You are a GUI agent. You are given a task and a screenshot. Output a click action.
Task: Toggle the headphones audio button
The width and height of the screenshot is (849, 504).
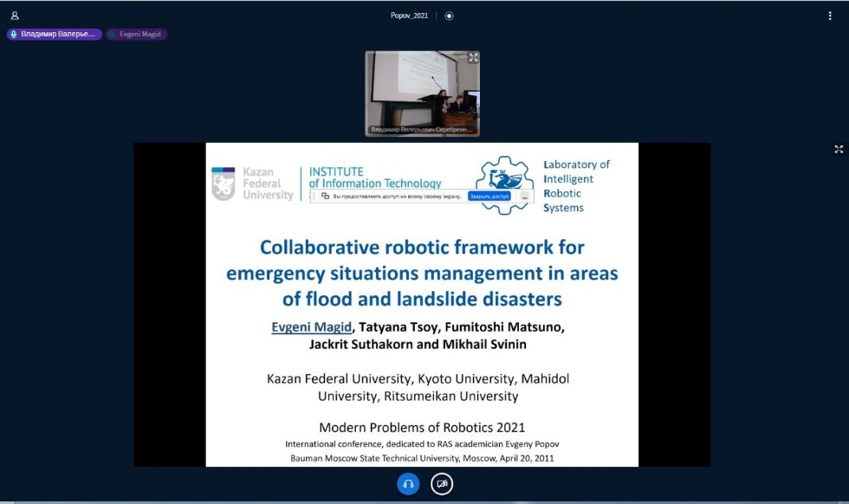point(408,484)
